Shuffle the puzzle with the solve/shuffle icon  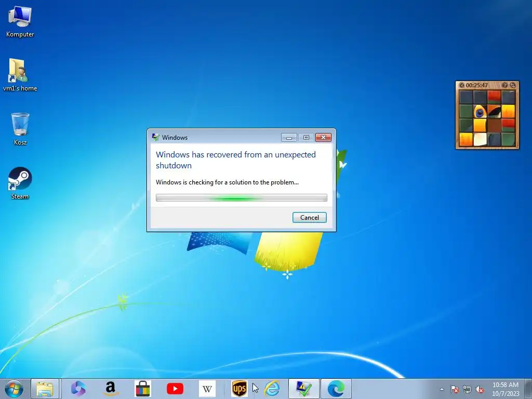point(512,85)
